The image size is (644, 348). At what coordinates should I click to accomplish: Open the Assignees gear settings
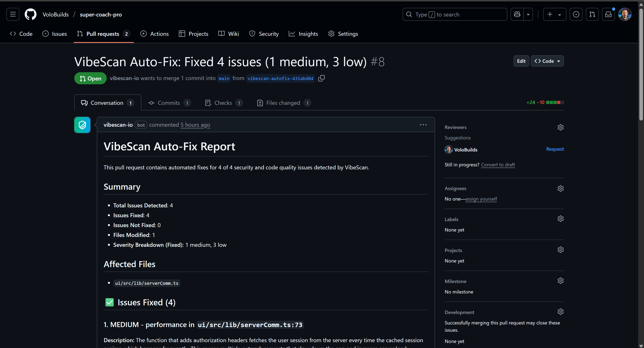(x=560, y=188)
